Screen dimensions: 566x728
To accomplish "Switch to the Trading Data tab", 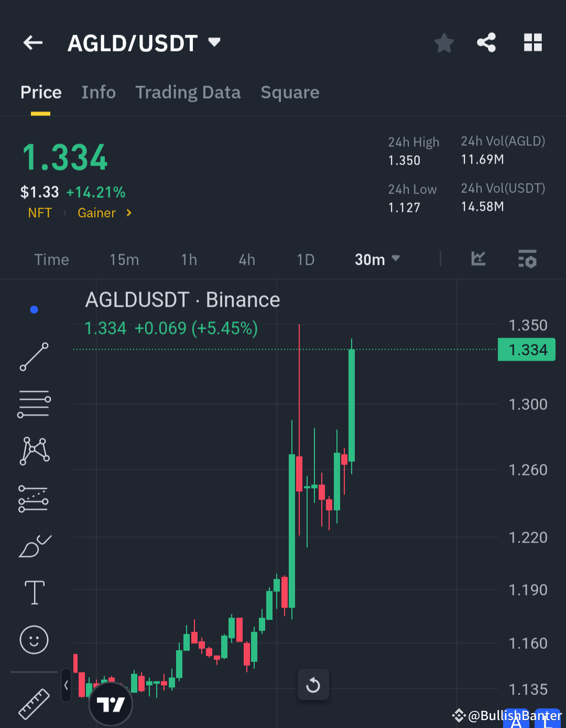I will click(x=188, y=92).
